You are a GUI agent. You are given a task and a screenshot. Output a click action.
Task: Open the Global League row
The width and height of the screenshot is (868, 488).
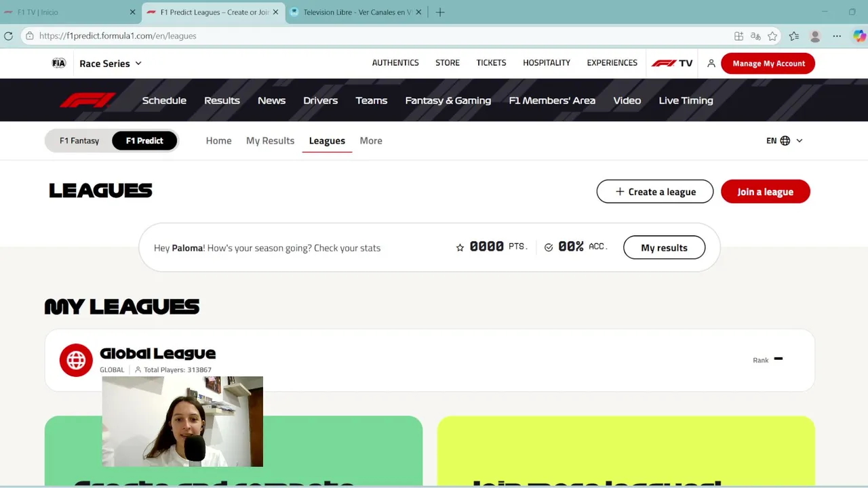[x=429, y=360]
